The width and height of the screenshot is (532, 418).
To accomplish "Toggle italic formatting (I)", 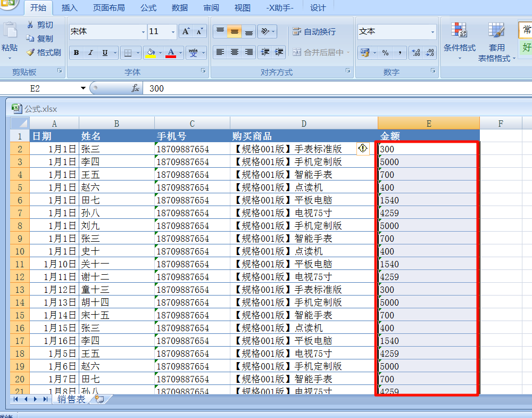I will 90,53.
